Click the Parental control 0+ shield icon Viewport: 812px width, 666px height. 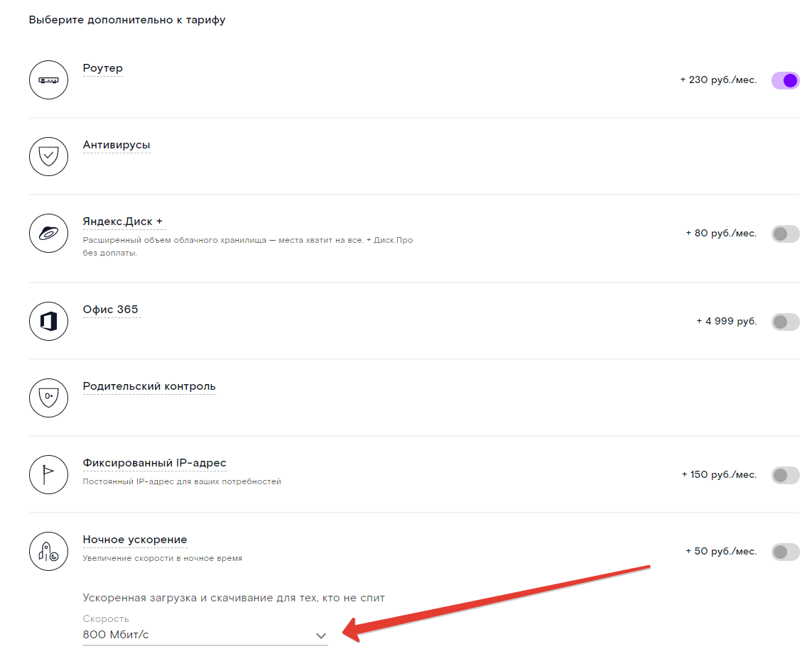point(48,398)
